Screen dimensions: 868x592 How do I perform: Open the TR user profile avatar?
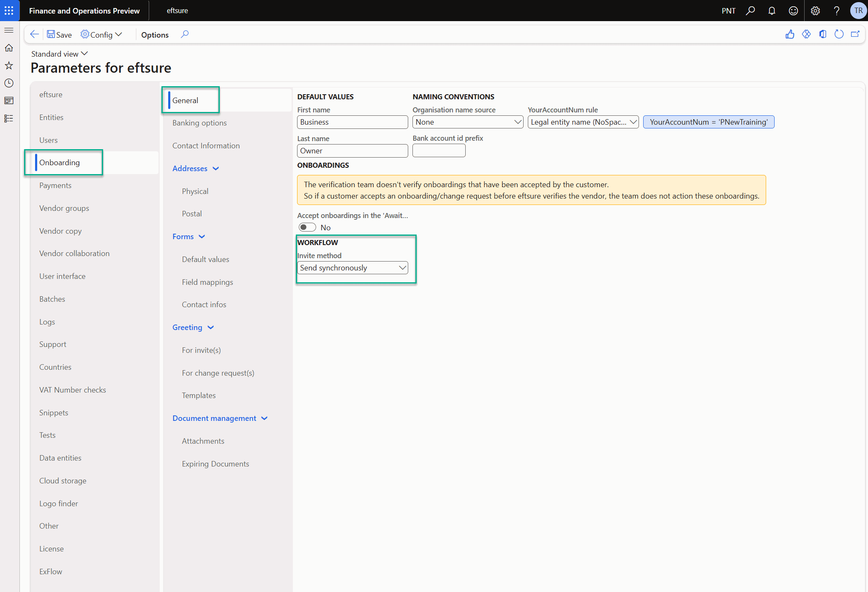(x=858, y=11)
